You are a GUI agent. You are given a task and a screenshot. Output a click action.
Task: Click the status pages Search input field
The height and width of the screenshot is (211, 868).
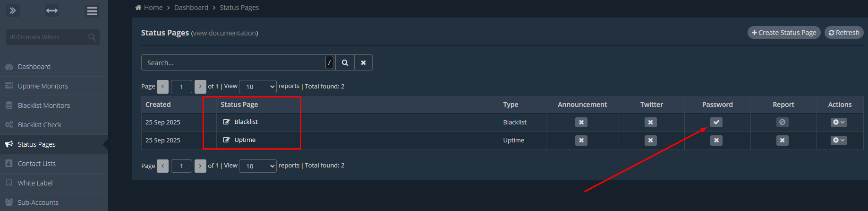[x=234, y=62]
